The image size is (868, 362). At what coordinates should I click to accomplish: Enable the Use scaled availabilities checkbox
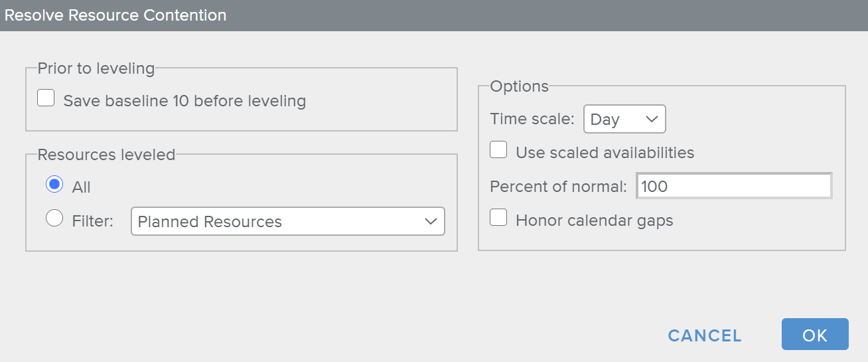498,150
